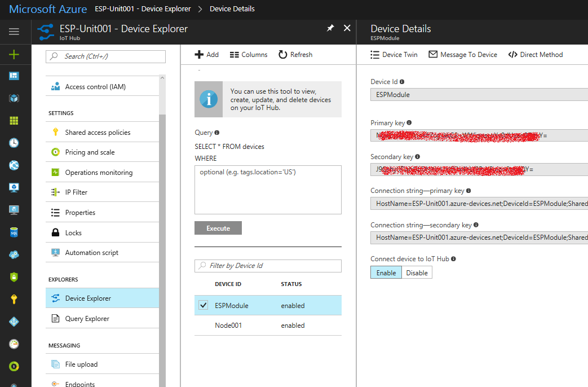Click the Connection string—primary key field
Viewport: 588px width, 387px height.
click(479, 204)
